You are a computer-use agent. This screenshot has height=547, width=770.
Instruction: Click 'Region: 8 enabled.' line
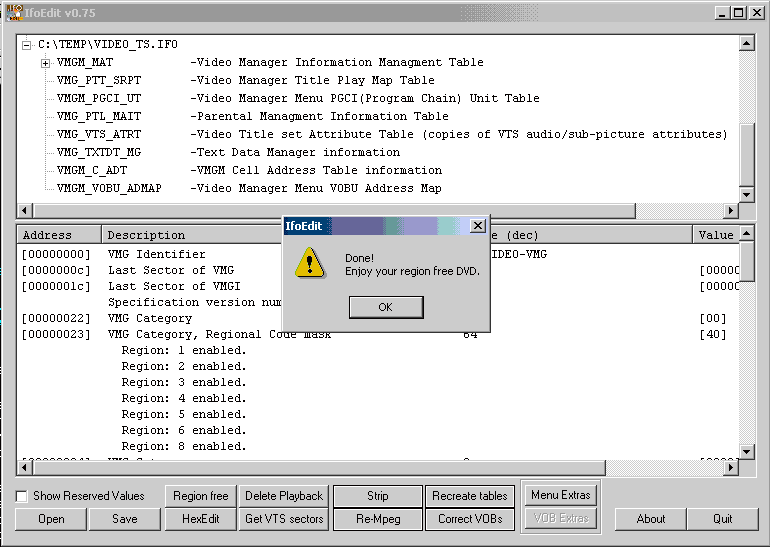(x=184, y=446)
